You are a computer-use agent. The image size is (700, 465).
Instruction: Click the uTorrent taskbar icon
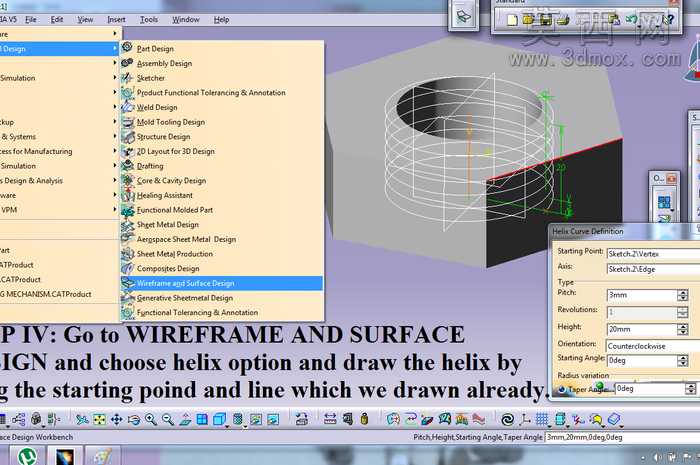[x=27, y=456]
